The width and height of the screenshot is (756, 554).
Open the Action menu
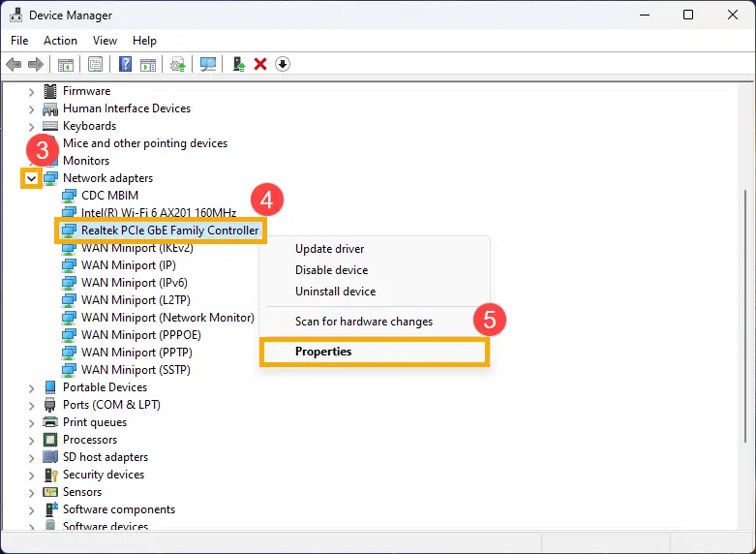coord(60,41)
